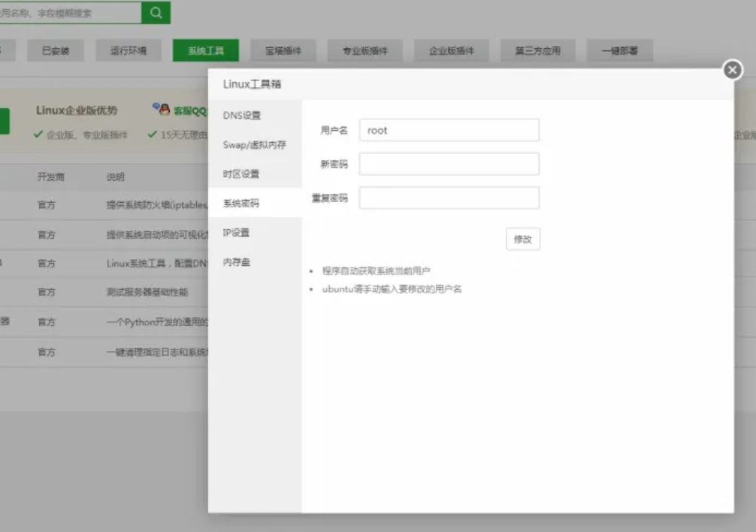The height and width of the screenshot is (532, 756).
Task: Click ubuntu请手动输入 note text
Action: click(392, 289)
